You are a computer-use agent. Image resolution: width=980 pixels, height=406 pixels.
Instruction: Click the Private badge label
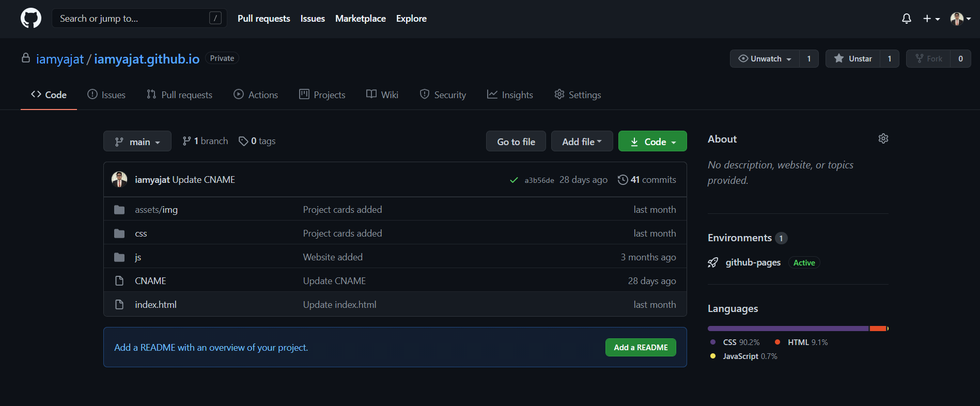point(222,58)
